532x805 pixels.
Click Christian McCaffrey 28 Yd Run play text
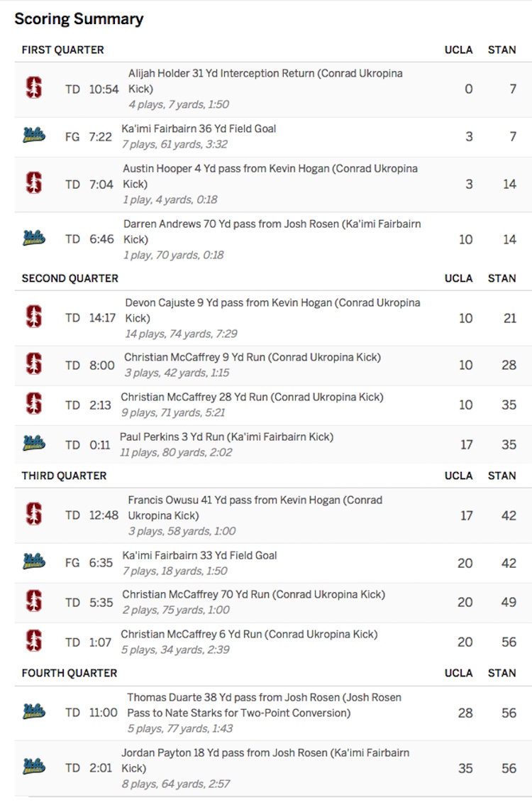tap(252, 397)
